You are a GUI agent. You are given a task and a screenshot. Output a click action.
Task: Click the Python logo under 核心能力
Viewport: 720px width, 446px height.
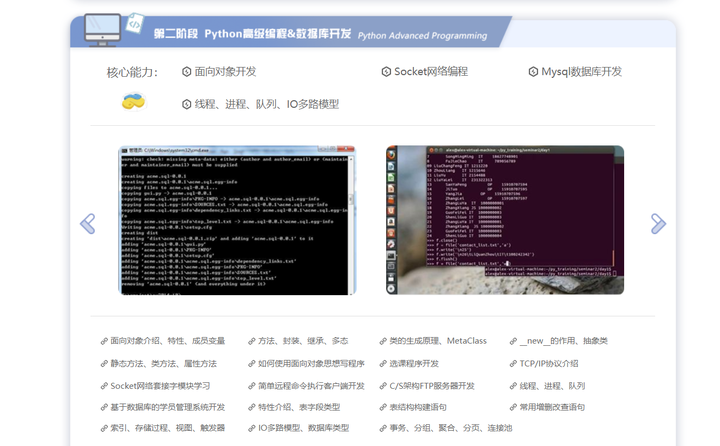tap(133, 102)
